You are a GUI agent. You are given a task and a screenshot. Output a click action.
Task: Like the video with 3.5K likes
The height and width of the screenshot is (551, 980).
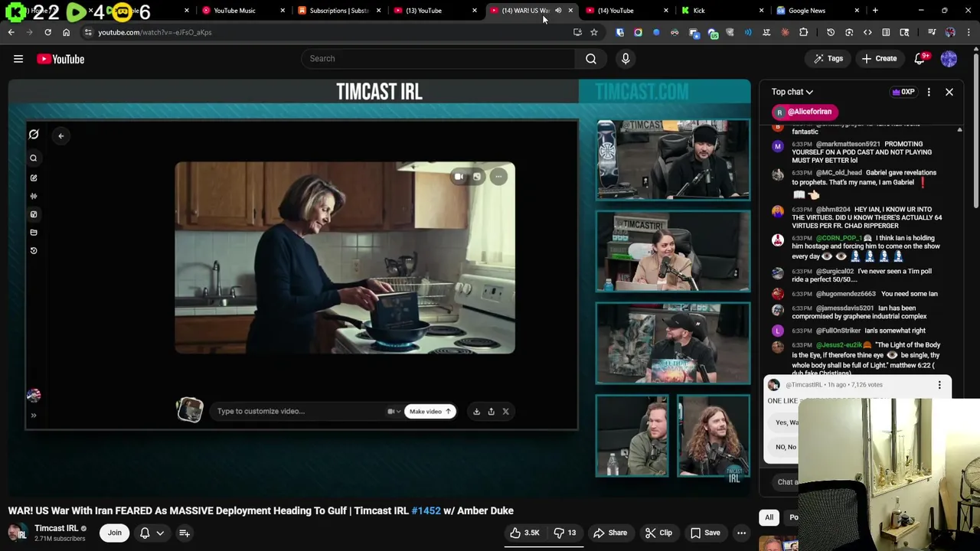524,533
